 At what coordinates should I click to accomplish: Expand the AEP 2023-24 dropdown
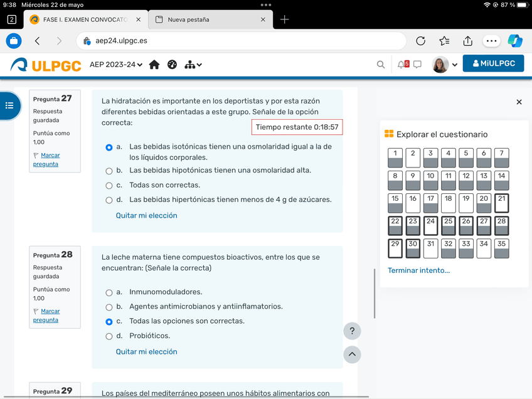(116, 65)
